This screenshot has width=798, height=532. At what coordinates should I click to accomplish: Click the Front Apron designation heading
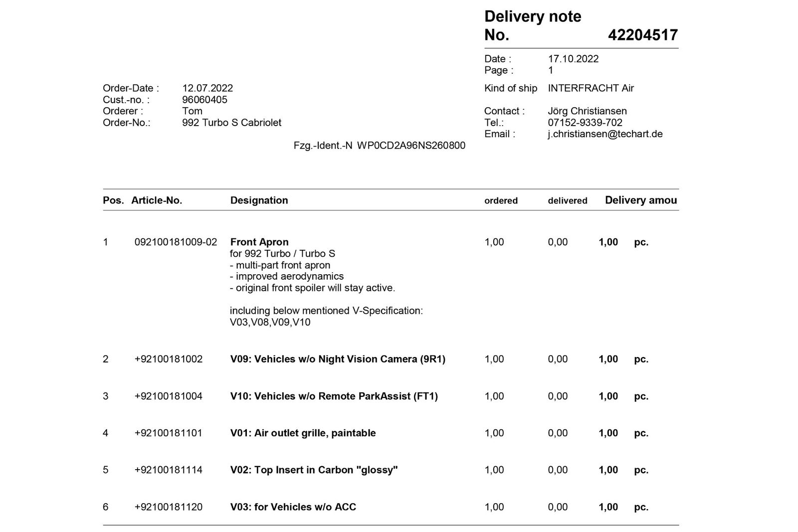point(259,242)
